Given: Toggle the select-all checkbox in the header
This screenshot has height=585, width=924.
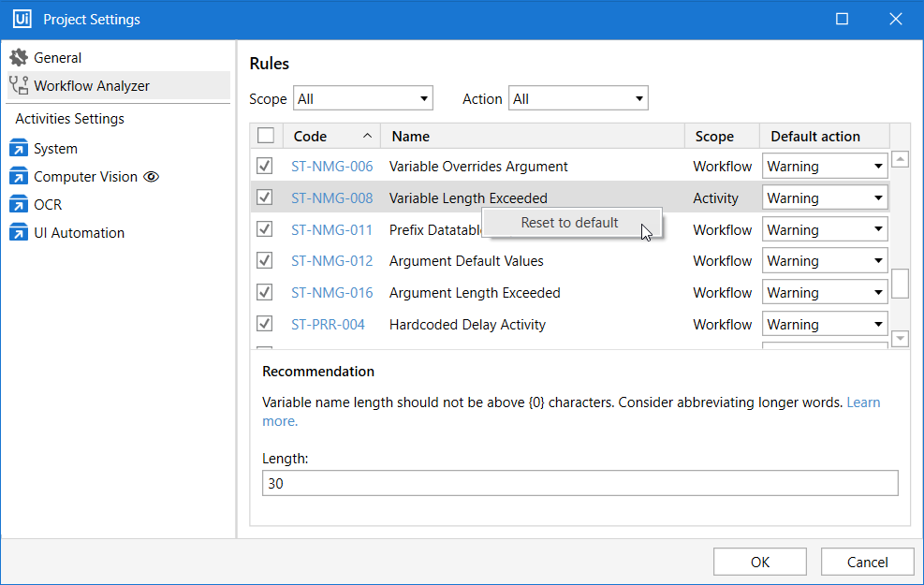Looking at the screenshot, I should pos(266,137).
